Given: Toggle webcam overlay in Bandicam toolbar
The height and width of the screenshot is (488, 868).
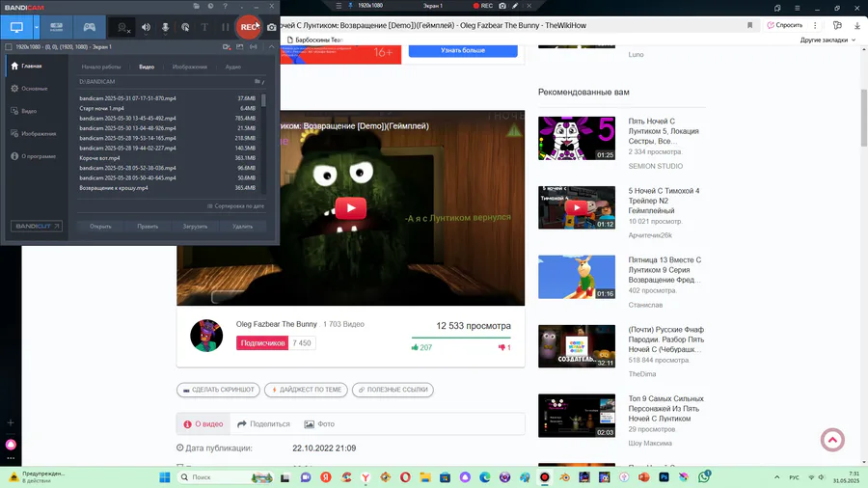Looking at the screenshot, I should (122, 27).
